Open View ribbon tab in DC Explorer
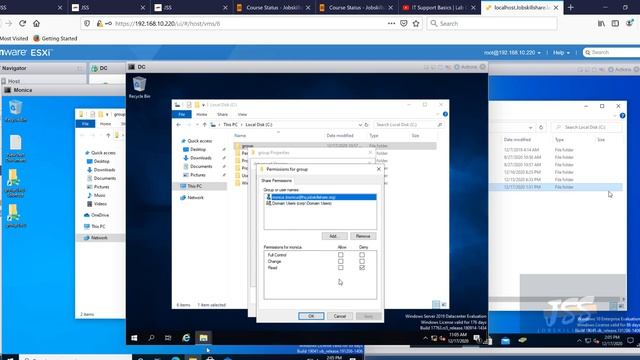 tap(242, 114)
